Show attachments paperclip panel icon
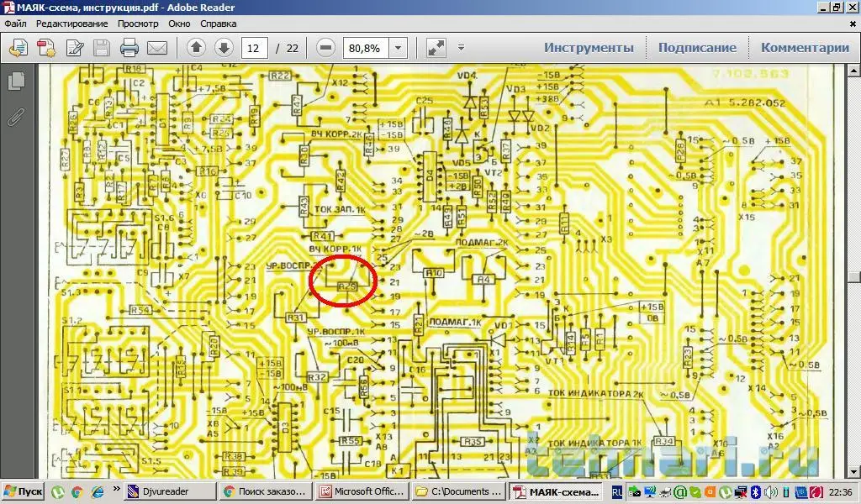 click(x=17, y=117)
